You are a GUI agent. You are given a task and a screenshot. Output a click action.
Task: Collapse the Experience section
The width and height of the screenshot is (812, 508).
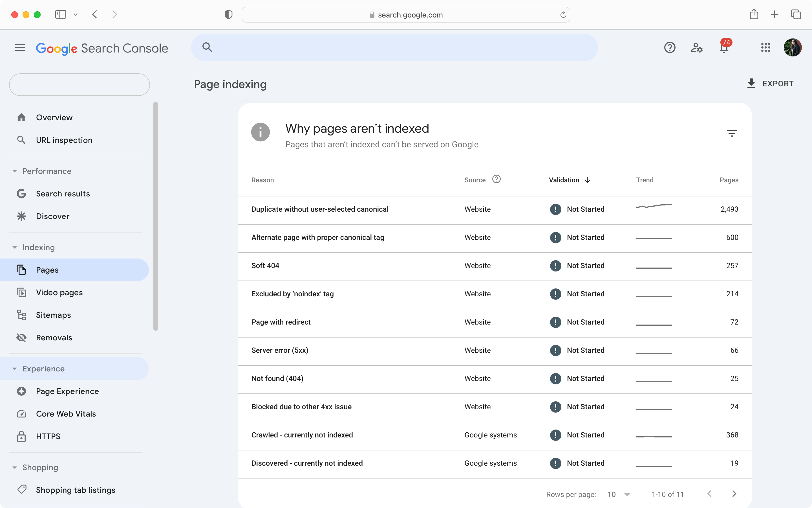point(74,369)
